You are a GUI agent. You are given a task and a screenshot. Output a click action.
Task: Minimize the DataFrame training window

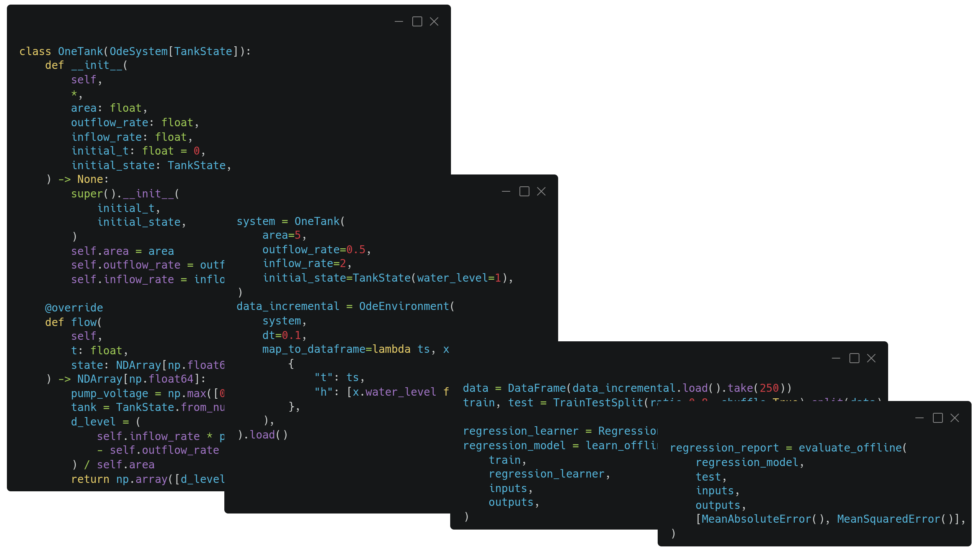[x=836, y=358]
